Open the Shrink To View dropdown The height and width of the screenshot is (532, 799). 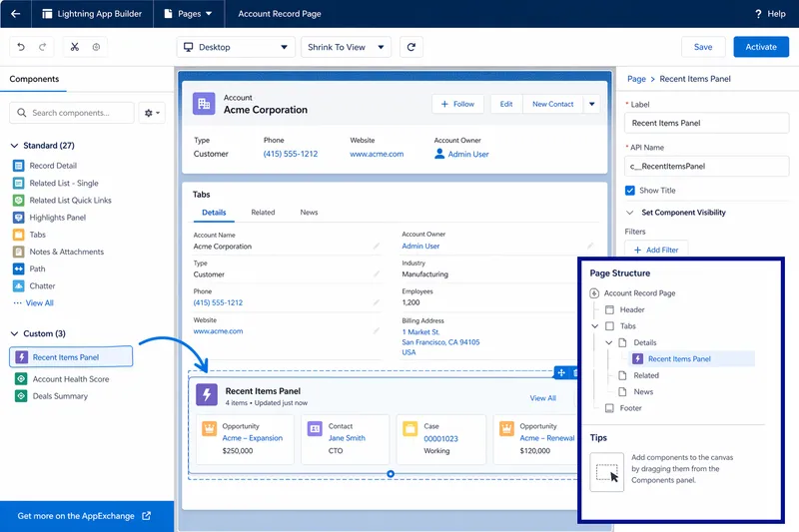coord(346,47)
